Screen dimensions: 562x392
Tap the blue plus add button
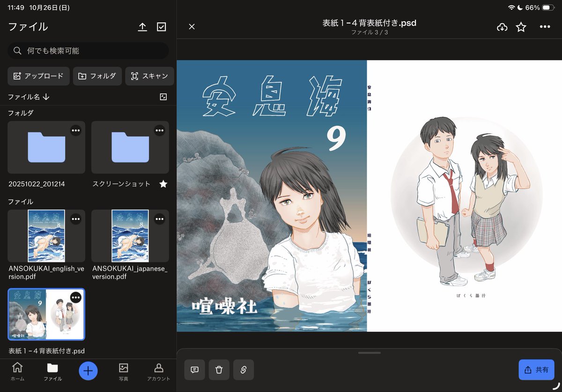tap(88, 371)
